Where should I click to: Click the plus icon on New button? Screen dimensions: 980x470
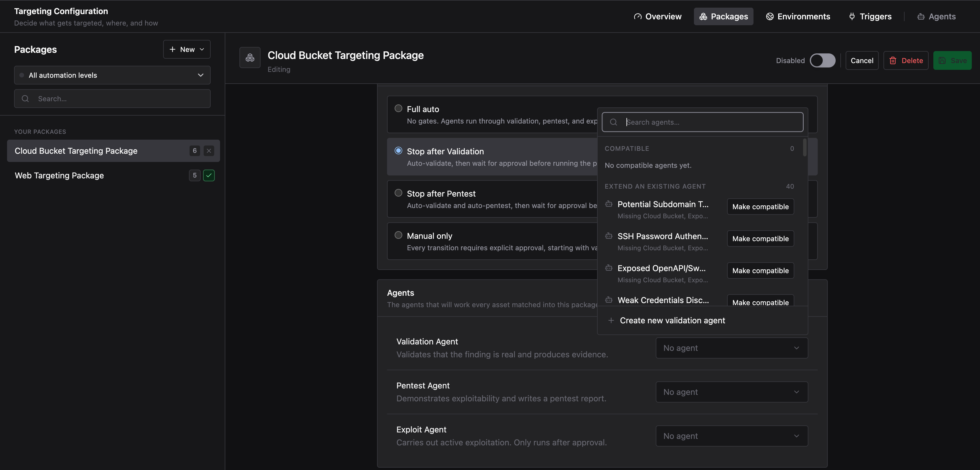(172, 49)
